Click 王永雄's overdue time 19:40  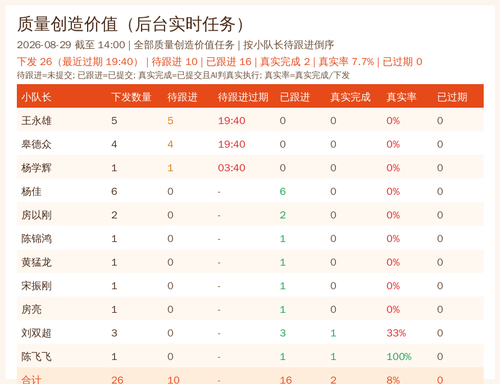pos(232,121)
